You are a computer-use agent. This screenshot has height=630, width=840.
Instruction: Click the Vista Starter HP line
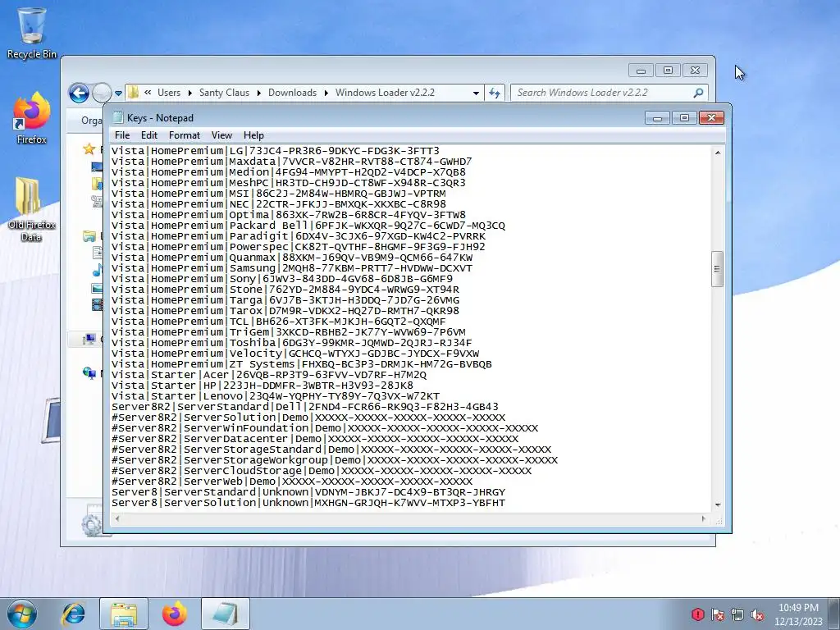coord(262,386)
